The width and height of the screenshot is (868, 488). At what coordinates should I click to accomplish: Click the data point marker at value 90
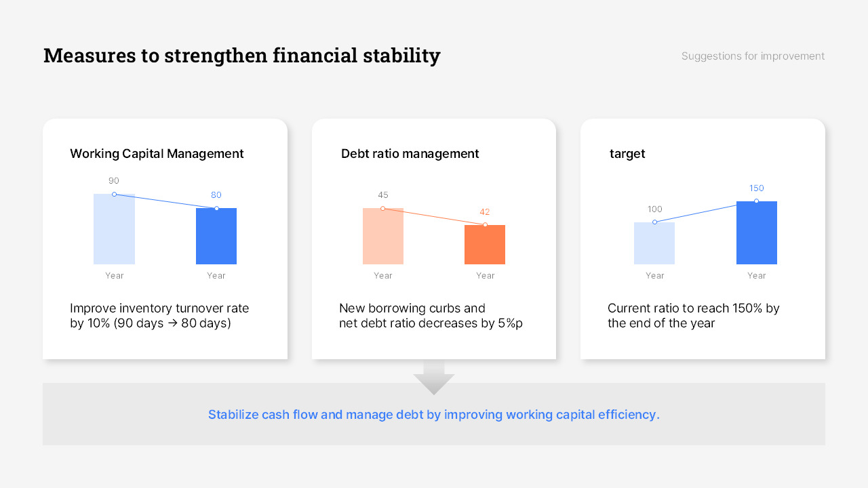[114, 195]
